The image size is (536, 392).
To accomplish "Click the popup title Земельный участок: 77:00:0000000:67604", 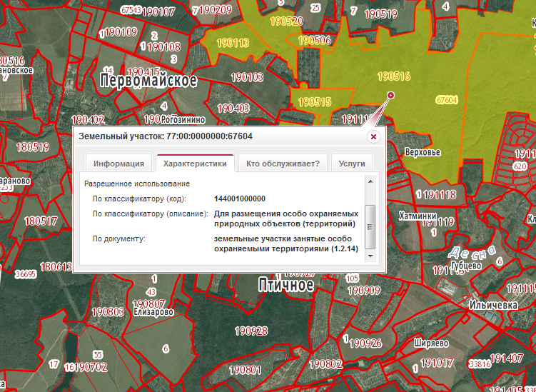I will point(166,136).
